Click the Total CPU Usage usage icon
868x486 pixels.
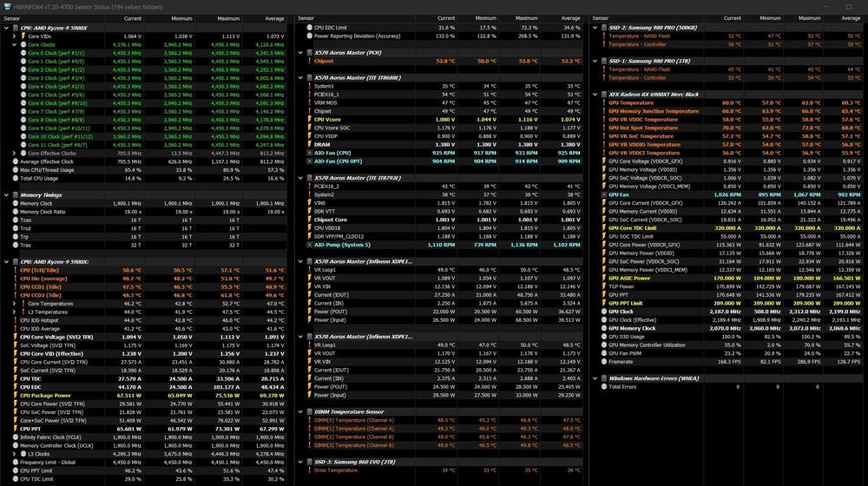point(14,178)
